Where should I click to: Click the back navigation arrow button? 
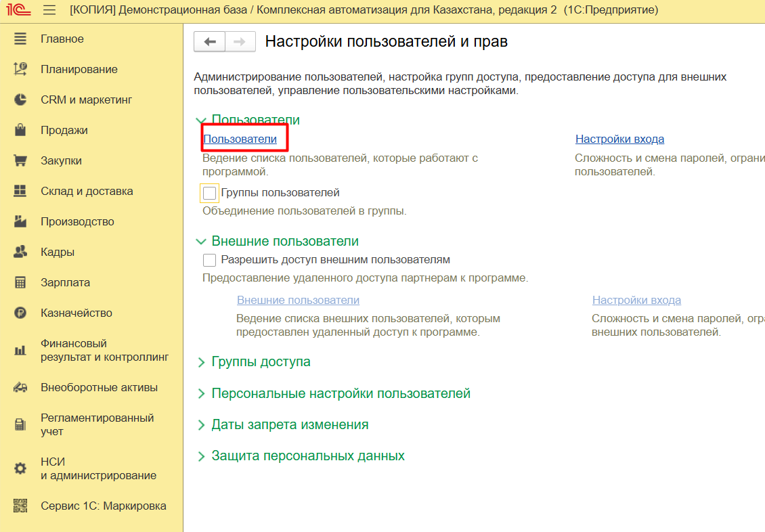210,42
